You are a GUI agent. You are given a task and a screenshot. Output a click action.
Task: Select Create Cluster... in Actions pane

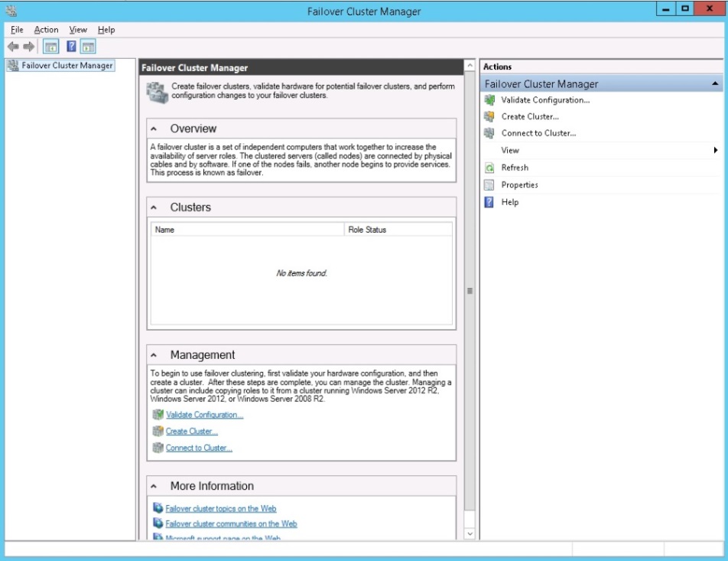tap(530, 116)
